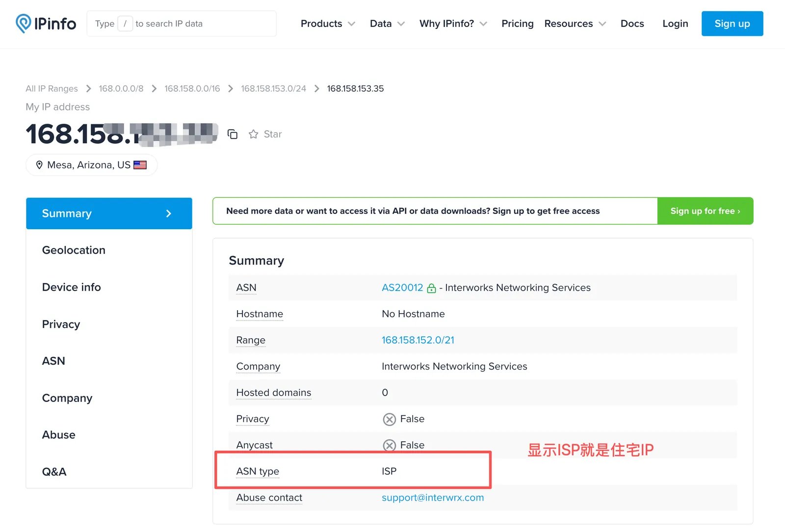Open the 168.158.153.0/24 breadcrumb

coord(273,88)
